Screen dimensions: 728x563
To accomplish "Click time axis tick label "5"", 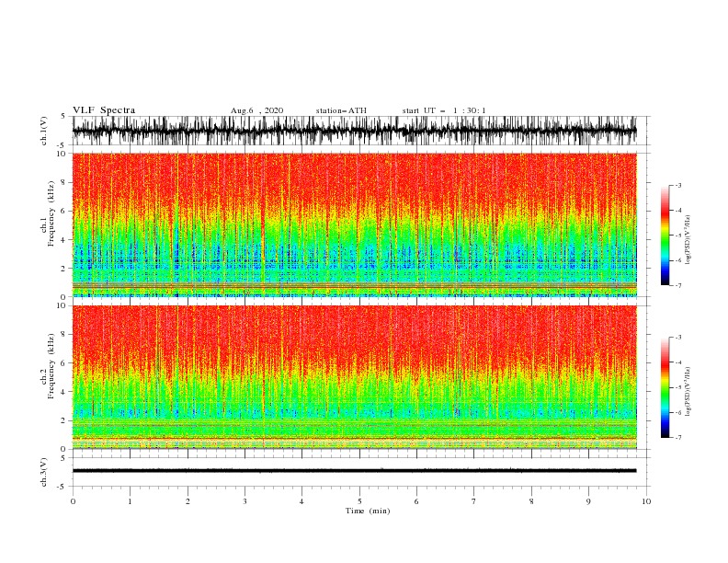I will click(x=359, y=501).
